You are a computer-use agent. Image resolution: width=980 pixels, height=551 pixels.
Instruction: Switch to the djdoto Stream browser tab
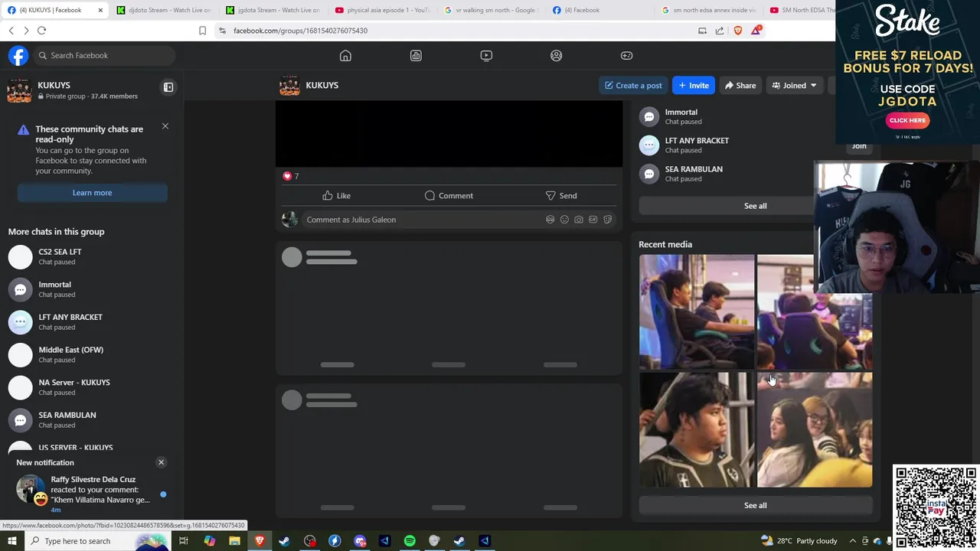[x=165, y=10]
